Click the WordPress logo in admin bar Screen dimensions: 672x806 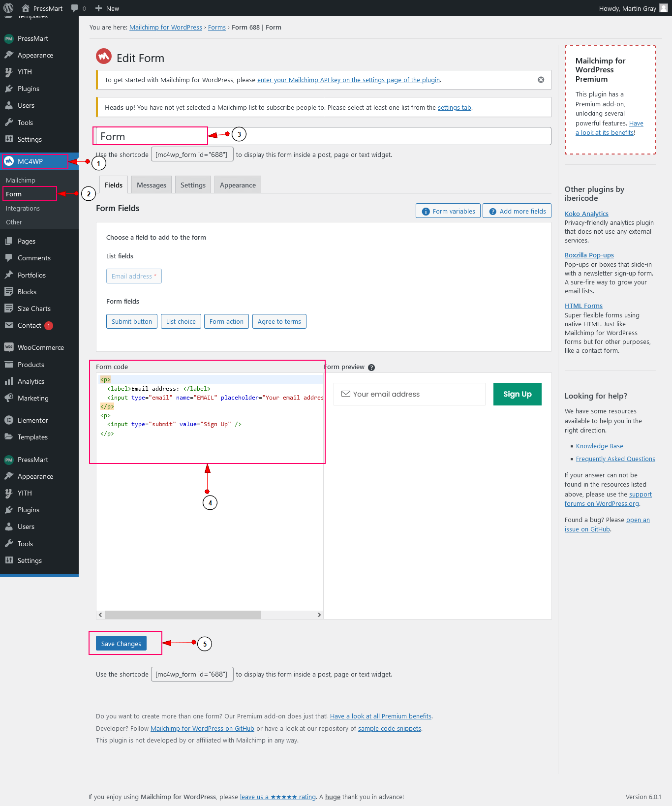pyautogui.click(x=8, y=8)
